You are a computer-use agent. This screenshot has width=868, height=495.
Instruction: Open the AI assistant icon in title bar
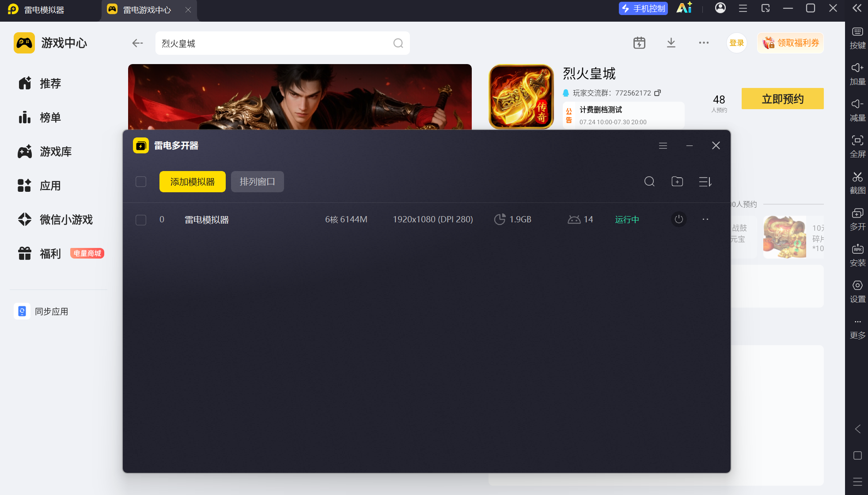684,8
